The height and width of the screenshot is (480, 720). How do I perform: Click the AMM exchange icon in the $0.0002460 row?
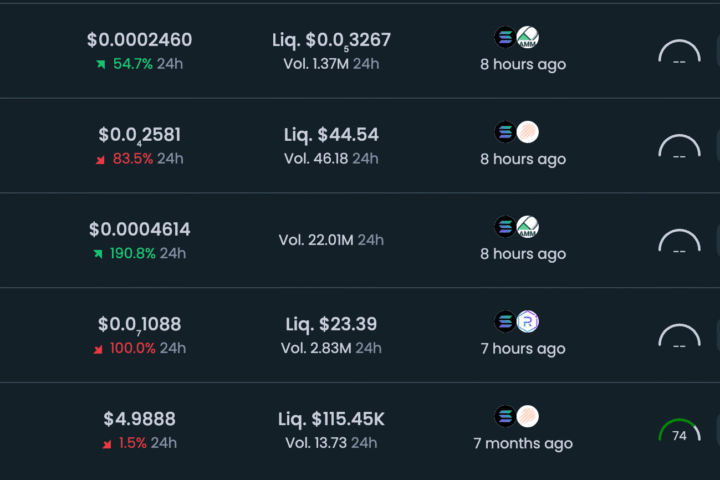[528, 38]
